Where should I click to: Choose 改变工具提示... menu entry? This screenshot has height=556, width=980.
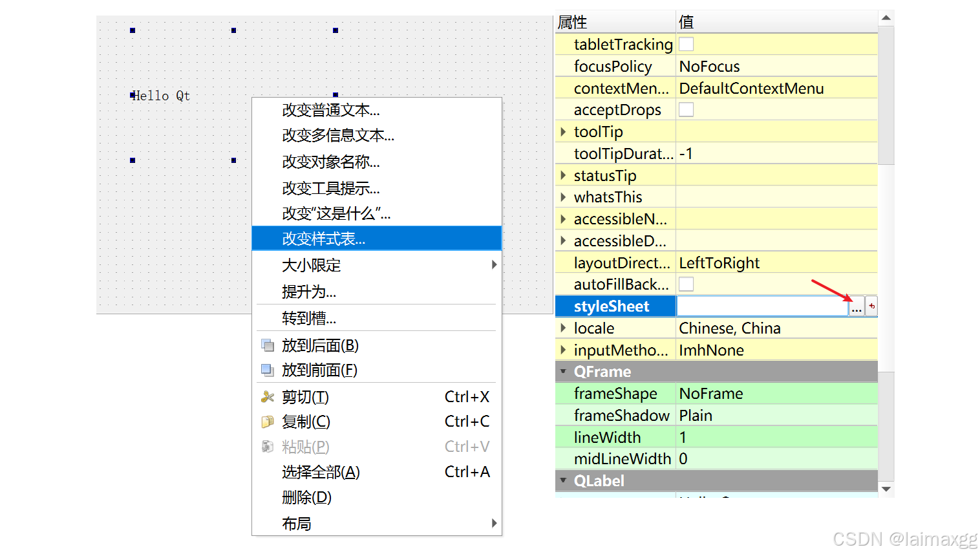pos(377,188)
